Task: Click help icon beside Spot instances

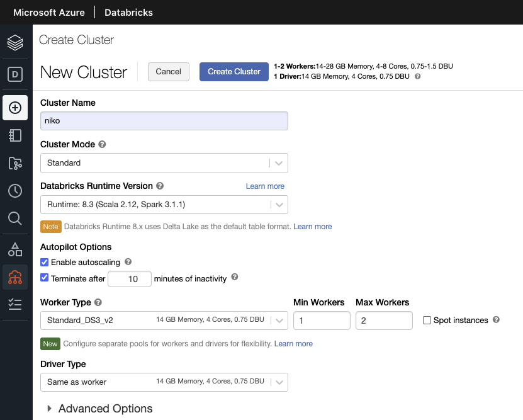Action: coord(497,320)
